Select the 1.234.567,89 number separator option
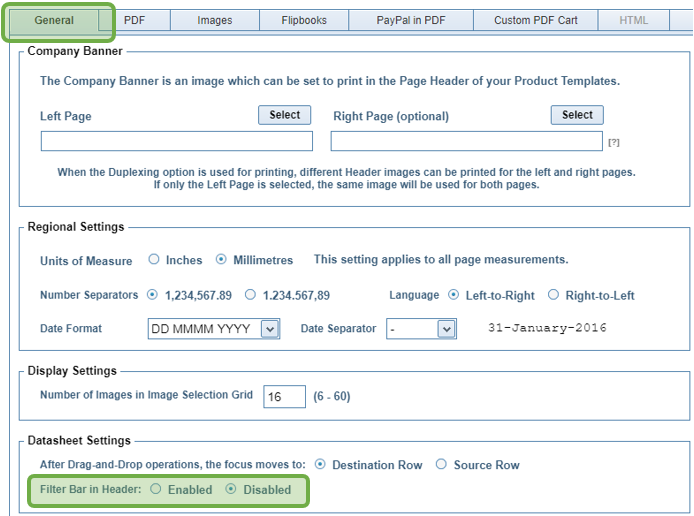Viewport: 694px width, 516px height. [x=251, y=295]
